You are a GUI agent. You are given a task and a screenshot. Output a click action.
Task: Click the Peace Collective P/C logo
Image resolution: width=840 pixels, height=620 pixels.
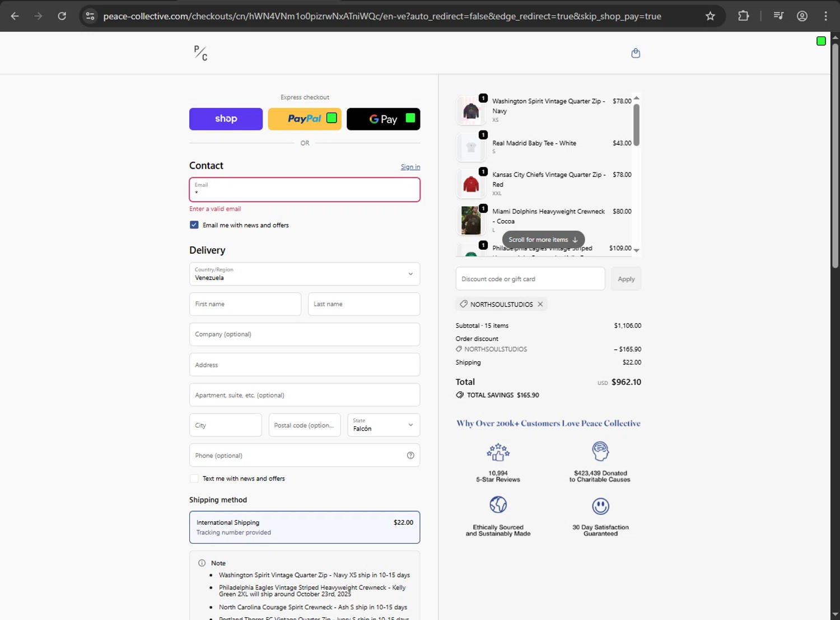tap(200, 53)
